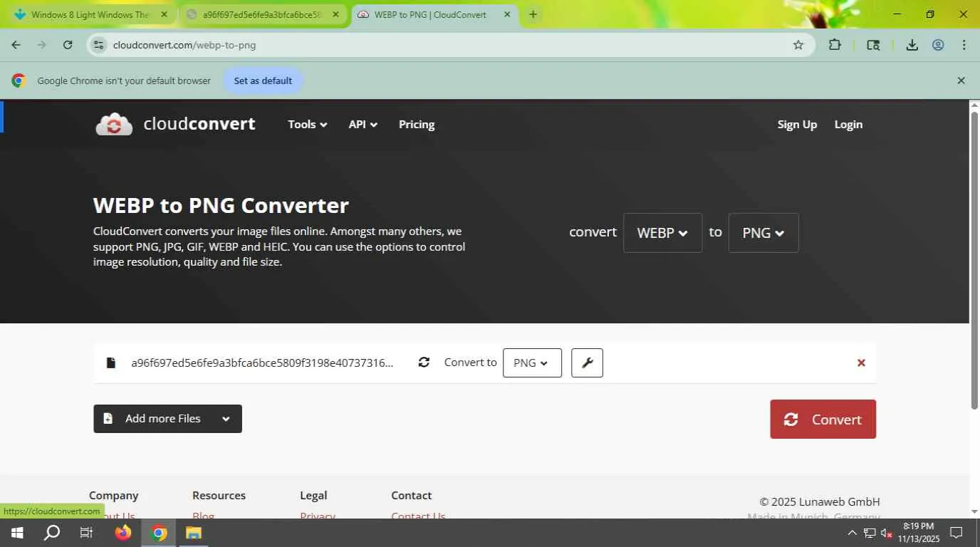This screenshot has width=980, height=547.
Task: Click the © 2025 Lunaweb GmbH text
Action: (x=819, y=501)
